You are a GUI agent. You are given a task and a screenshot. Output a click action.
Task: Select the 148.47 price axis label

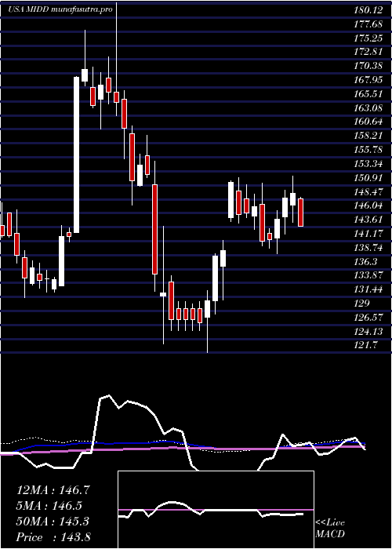(368, 192)
